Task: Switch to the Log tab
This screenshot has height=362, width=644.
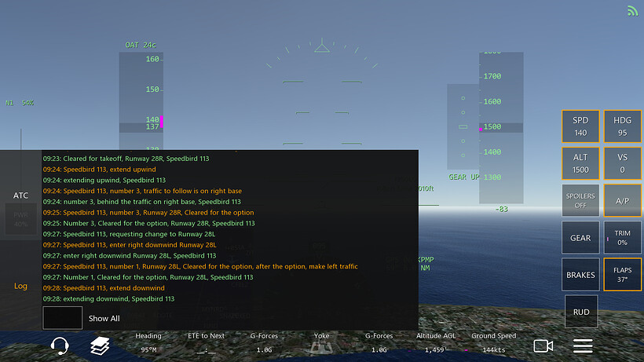Action: (x=20, y=286)
